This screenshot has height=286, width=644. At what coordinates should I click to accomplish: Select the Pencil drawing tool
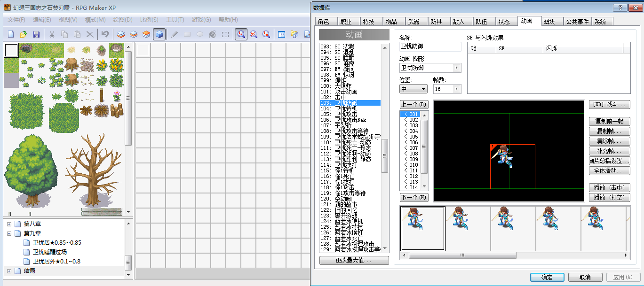[175, 34]
